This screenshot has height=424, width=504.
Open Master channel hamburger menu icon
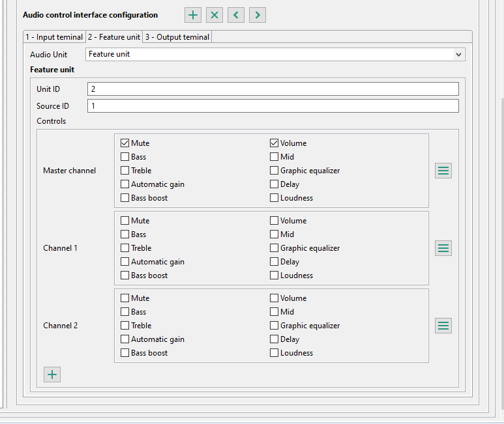coord(443,171)
